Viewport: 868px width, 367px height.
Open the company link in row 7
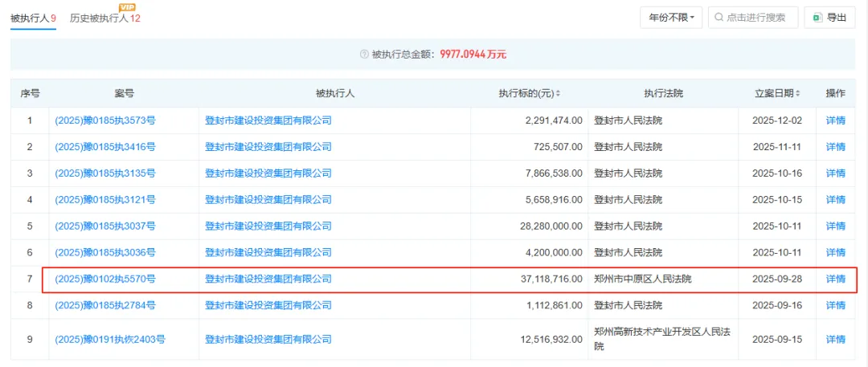click(268, 279)
